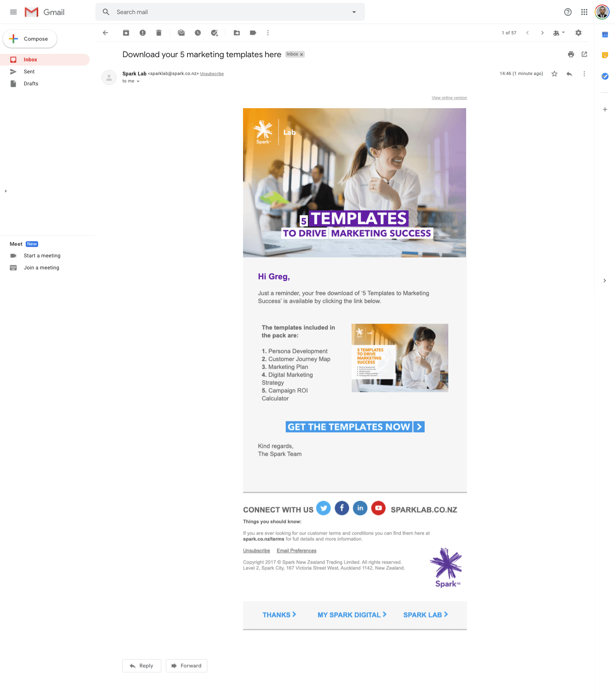
Task: Add the email to Tasks
Action: pos(214,33)
